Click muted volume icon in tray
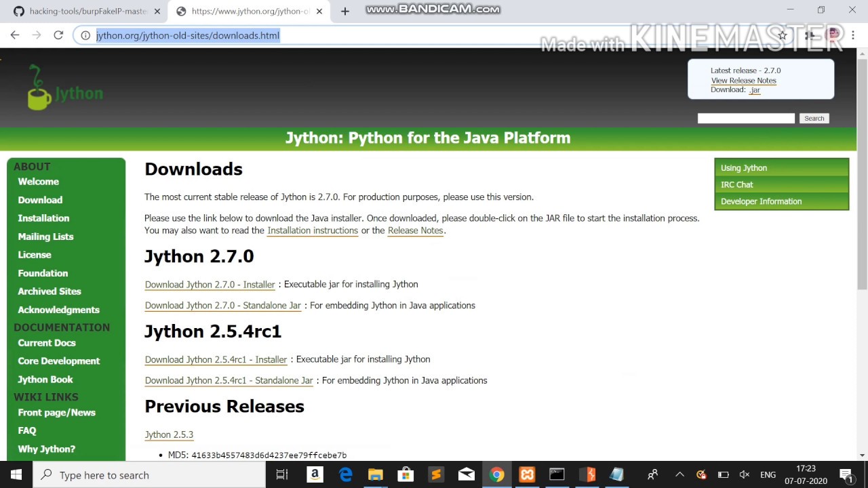This screenshot has width=868, height=488. (x=745, y=474)
